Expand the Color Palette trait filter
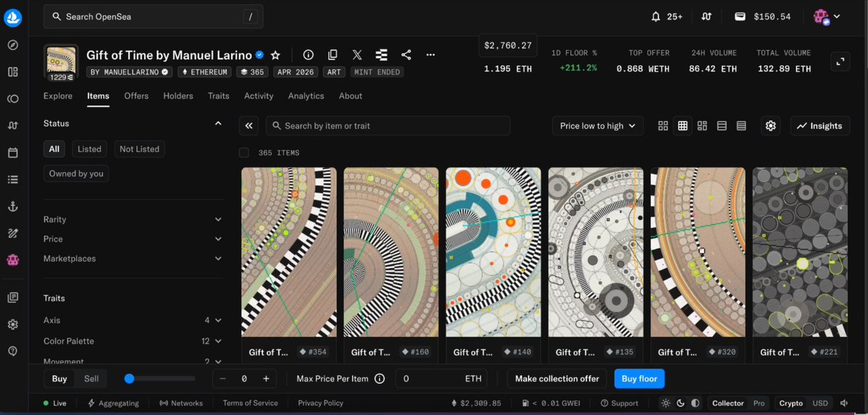Image resolution: width=868 pixels, height=415 pixels. 133,341
